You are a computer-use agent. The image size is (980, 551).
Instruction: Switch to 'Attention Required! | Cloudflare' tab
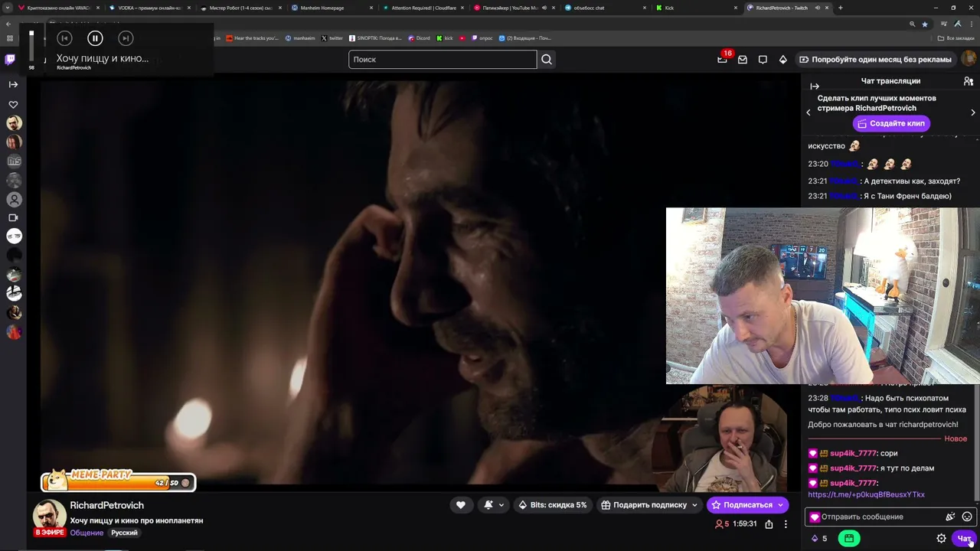(x=422, y=8)
